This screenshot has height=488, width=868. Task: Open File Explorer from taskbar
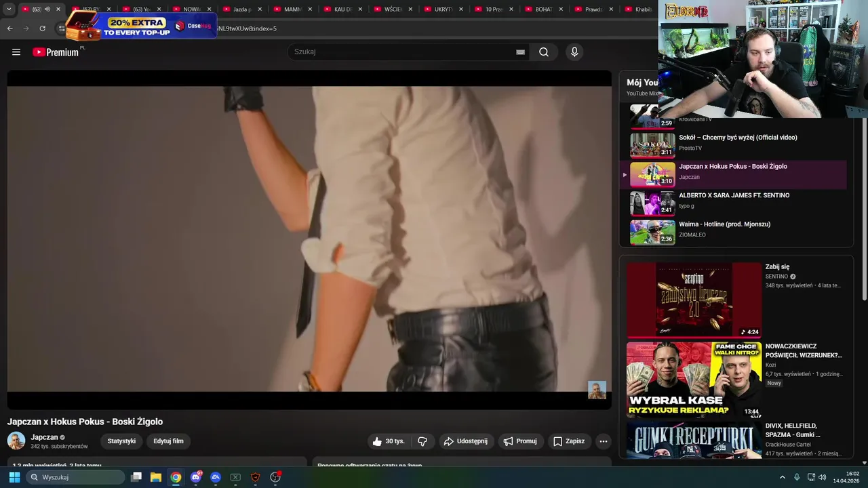[x=156, y=477]
